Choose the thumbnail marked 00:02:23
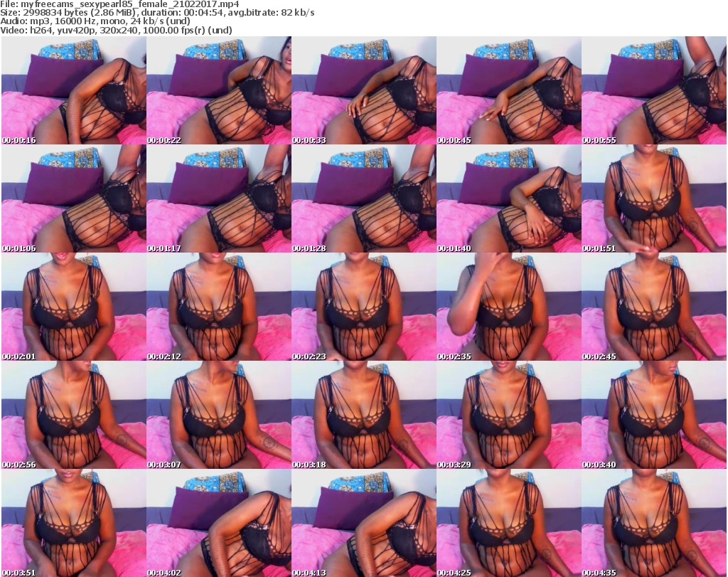The width and height of the screenshot is (728, 577). 364,307
